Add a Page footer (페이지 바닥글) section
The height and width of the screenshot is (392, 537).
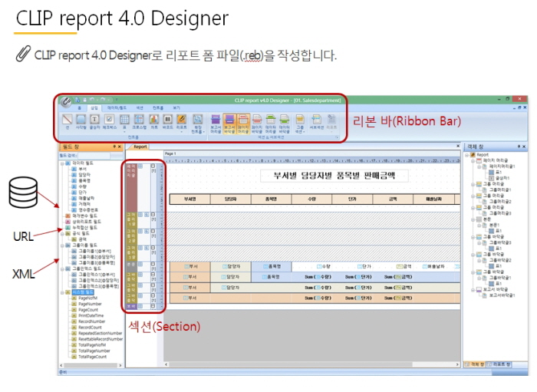point(257,124)
